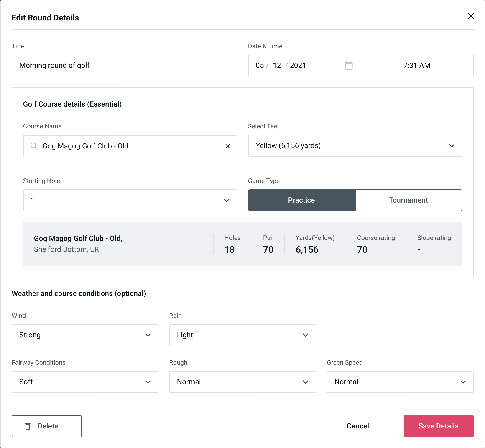Click the Save Details button

pos(438,426)
